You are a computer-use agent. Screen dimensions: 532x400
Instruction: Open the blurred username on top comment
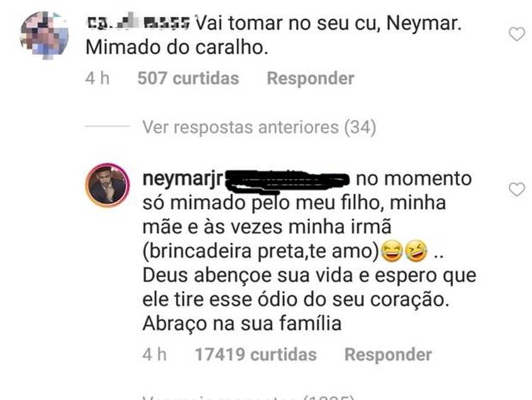[x=136, y=24]
